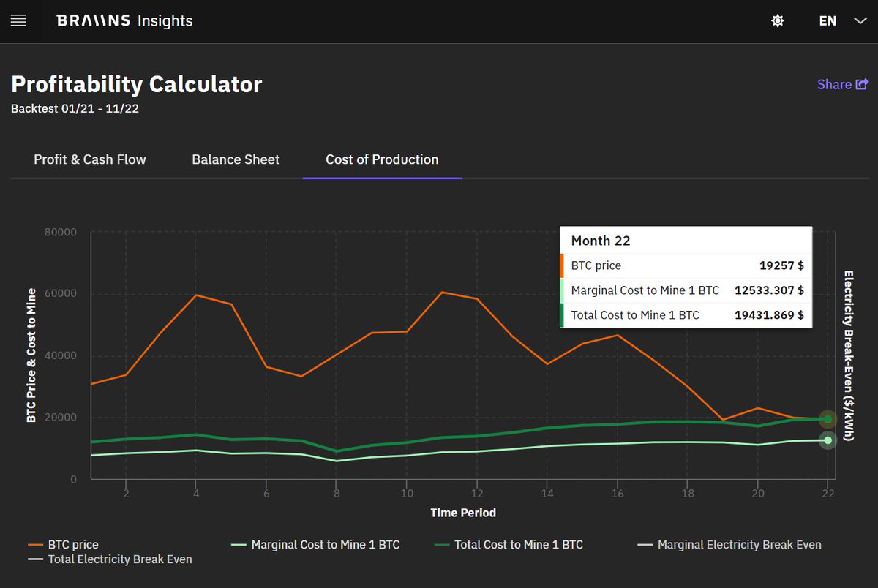The width and height of the screenshot is (878, 588).
Task: Click the share arrow icon
Action: 862,84
